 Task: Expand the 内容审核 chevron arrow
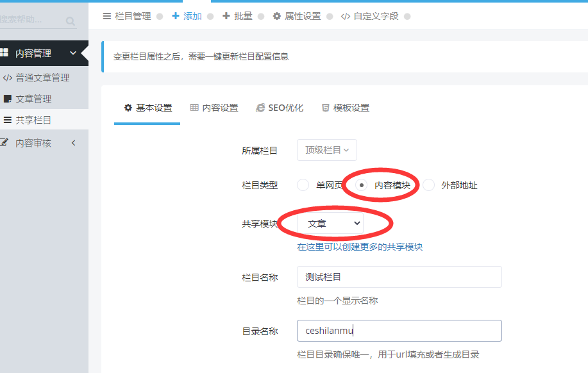[74, 143]
